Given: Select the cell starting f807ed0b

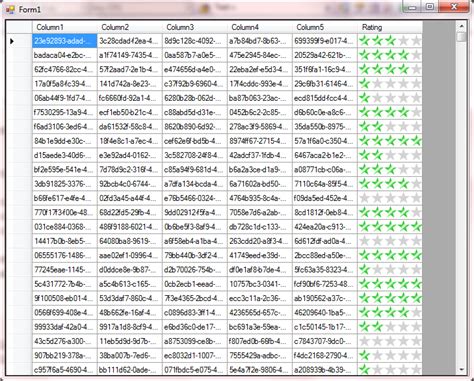Looking at the screenshot, I should pos(260,341).
